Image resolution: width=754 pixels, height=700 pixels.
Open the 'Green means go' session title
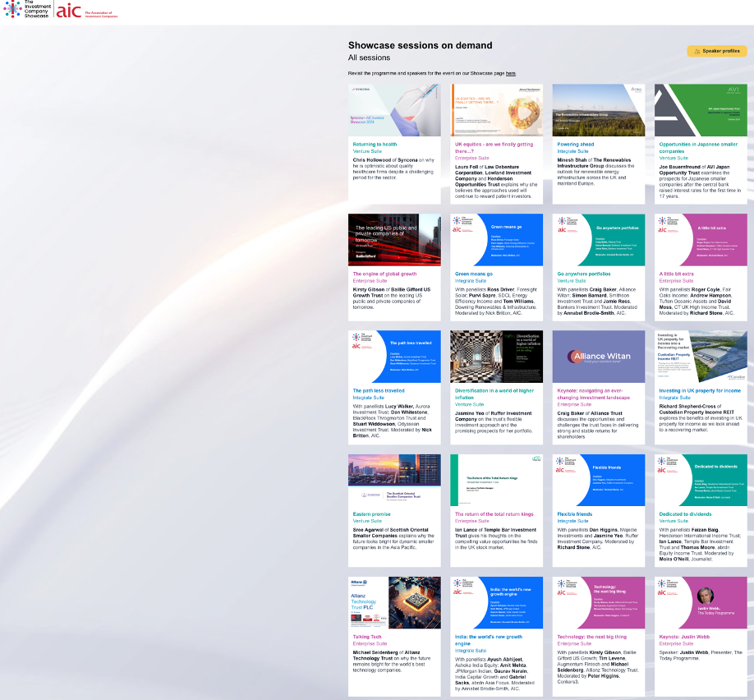pyautogui.click(x=474, y=274)
